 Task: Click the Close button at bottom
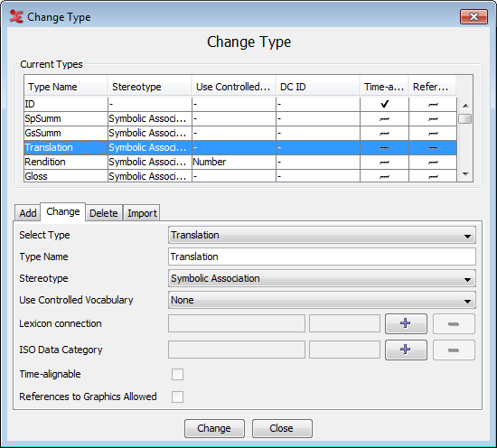pyautogui.click(x=282, y=428)
